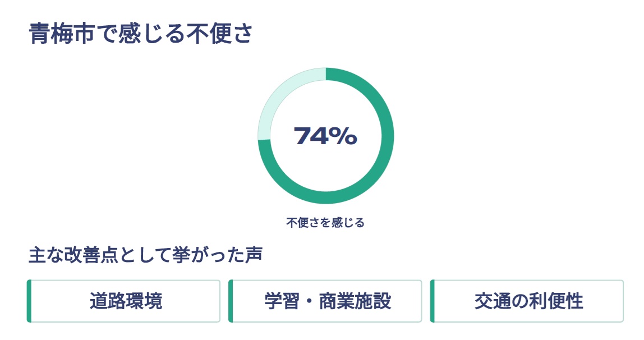Viewport: 644px width, 340px height.
Task: Click the right side of the dark green donut ring
Action: click(388, 136)
